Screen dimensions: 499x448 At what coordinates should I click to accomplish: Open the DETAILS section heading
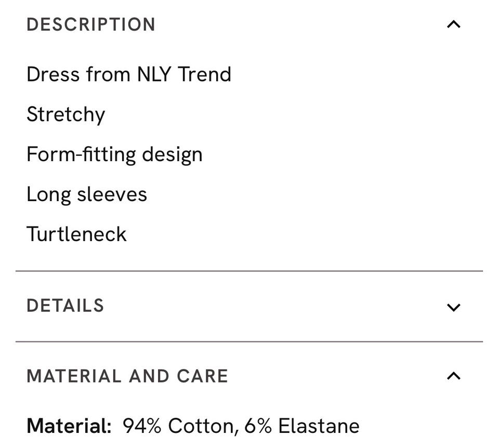[65, 306]
